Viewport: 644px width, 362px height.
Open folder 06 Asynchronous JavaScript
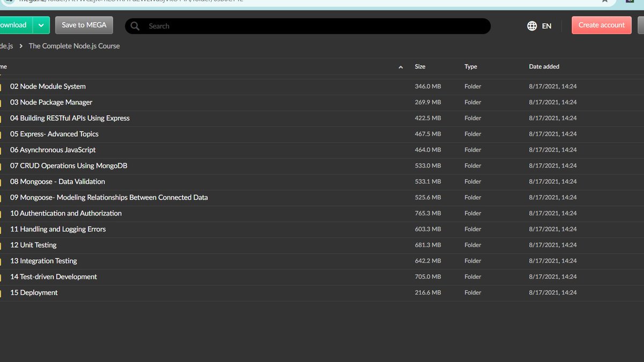tap(53, 150)
